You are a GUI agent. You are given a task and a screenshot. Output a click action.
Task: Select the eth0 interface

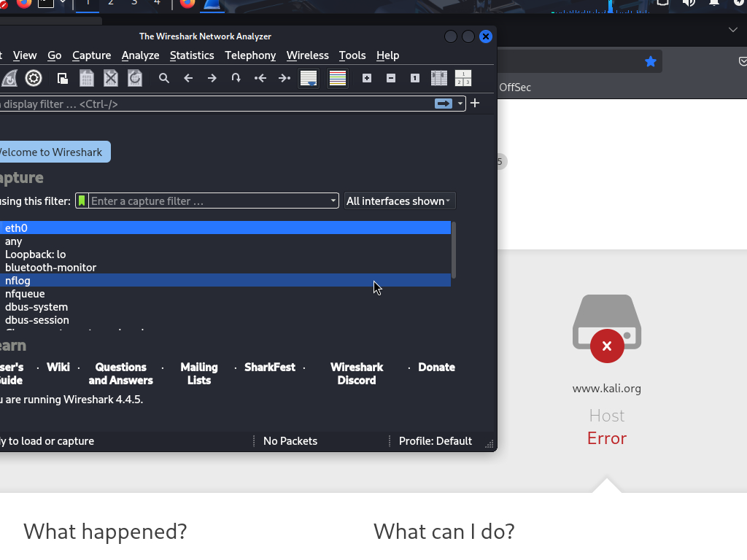tap(225, 227)
